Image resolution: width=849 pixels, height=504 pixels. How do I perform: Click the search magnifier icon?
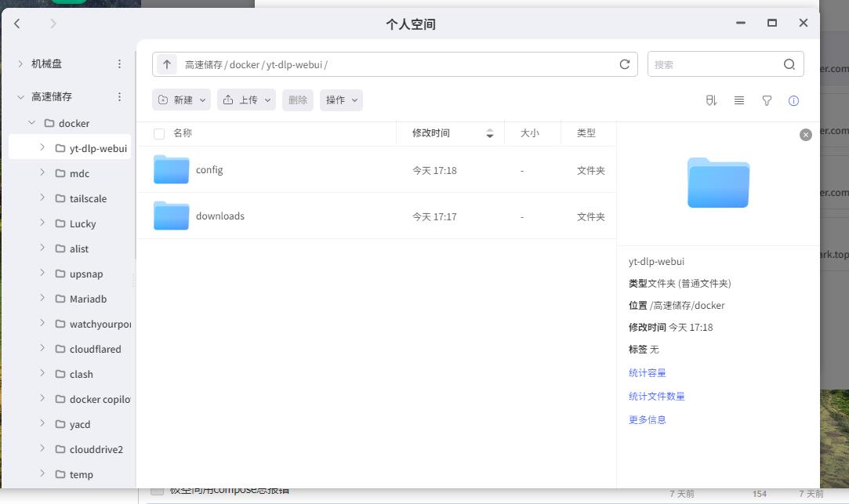point(789,64)
